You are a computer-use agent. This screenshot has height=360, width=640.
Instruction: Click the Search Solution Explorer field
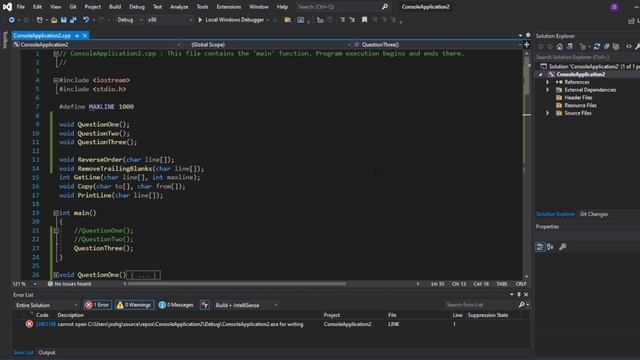tap(587, 57)
